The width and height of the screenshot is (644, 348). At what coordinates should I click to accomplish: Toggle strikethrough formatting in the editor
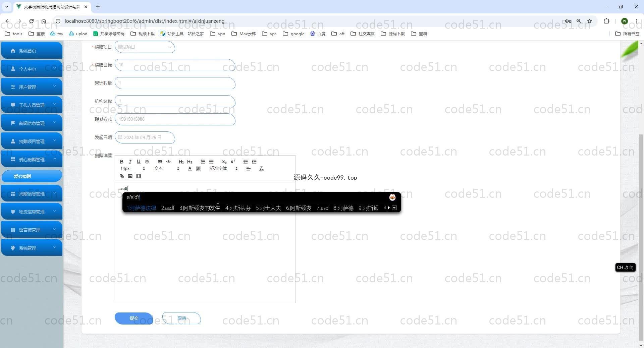147,162
